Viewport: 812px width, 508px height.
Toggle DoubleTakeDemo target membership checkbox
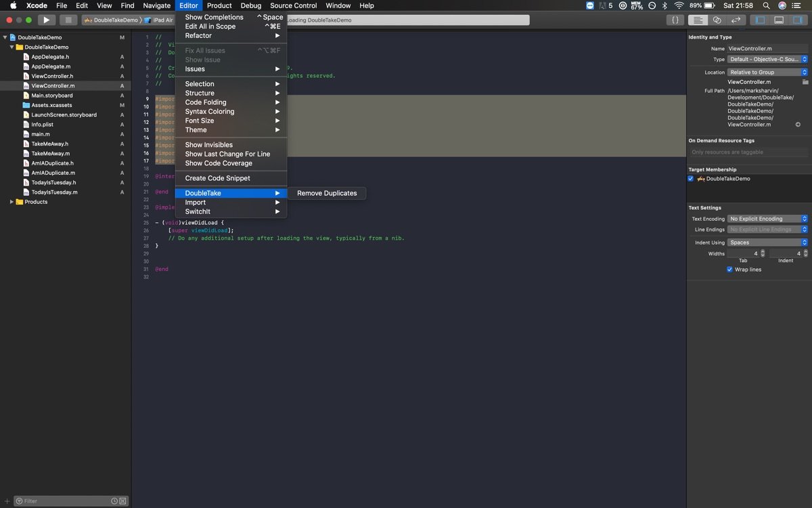pos(691,179)
